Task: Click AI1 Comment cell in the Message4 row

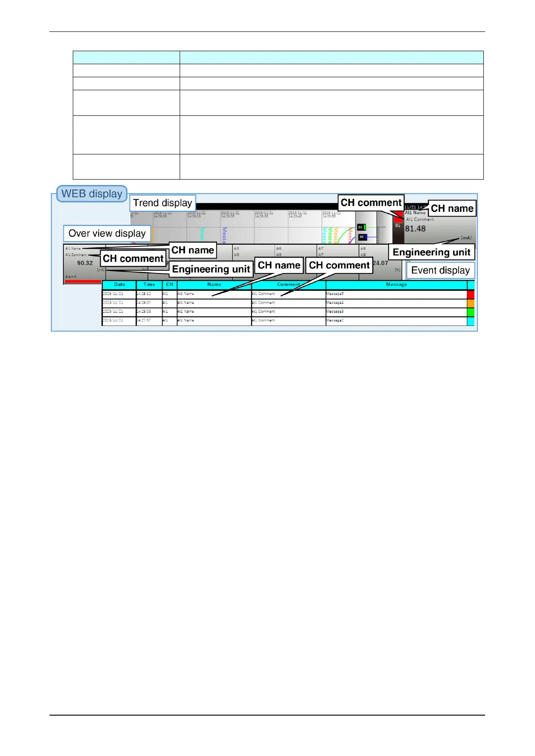Action: click(288, 303)
